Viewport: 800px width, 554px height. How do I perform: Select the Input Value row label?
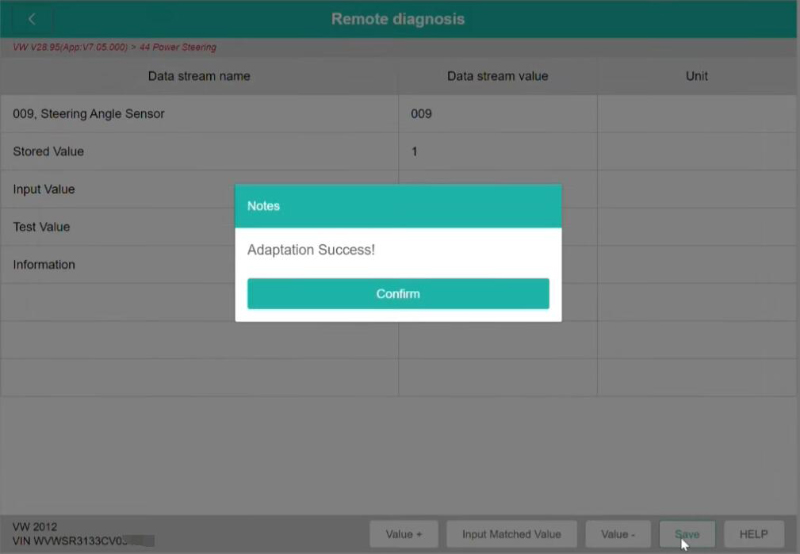[x=44, y=189]
